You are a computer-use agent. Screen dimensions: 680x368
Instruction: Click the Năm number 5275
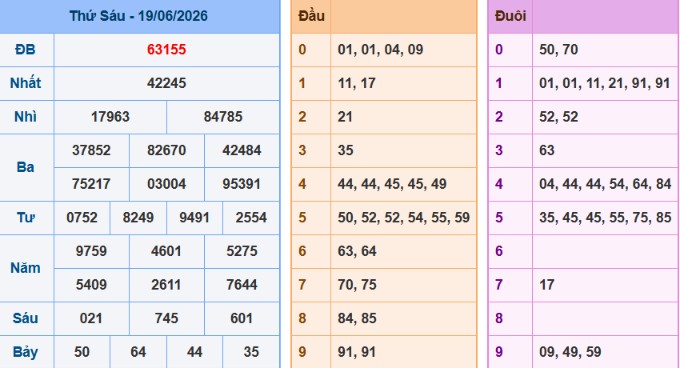242,251
